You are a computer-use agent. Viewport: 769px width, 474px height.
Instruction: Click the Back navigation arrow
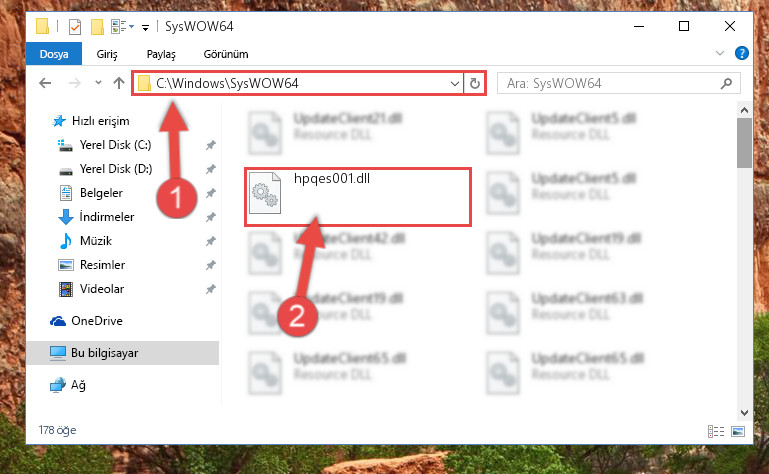point(45,83)
